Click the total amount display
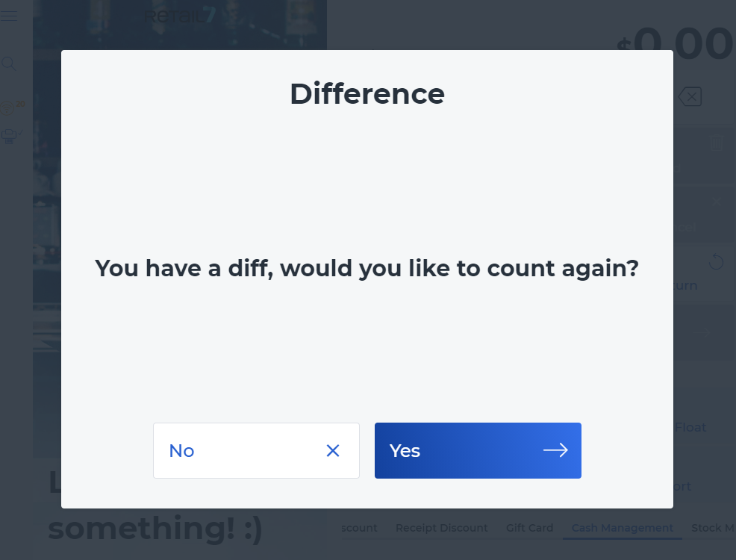The height and width of the screenshot is (560, 736). [675, 43]
